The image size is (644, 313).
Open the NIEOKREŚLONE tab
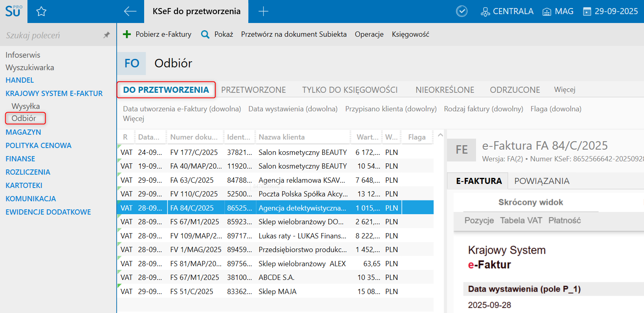(x=445, y=90)
